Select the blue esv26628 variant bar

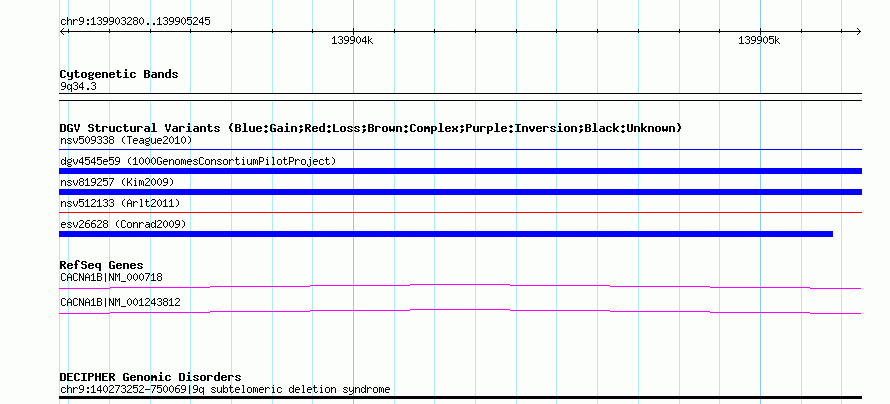click(446, 234)
